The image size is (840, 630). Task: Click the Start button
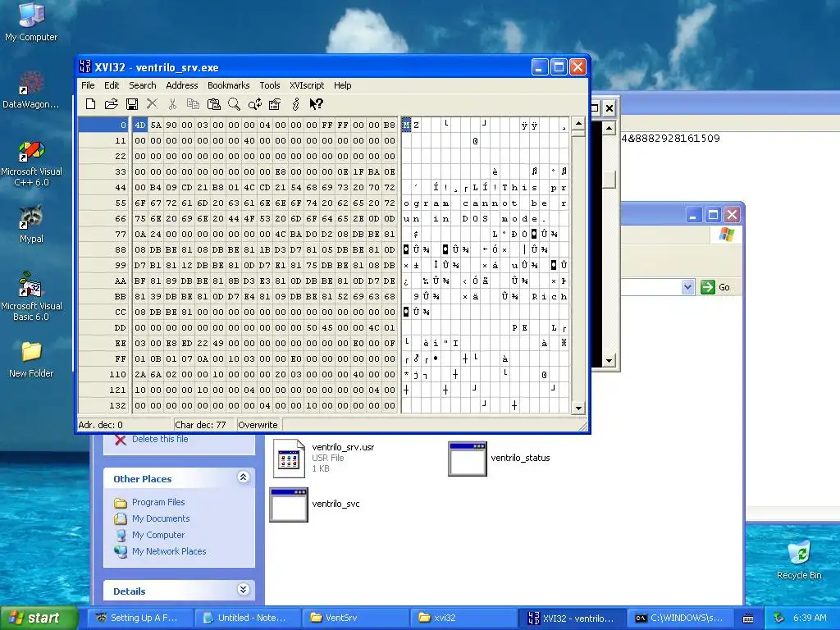(39, 618)
